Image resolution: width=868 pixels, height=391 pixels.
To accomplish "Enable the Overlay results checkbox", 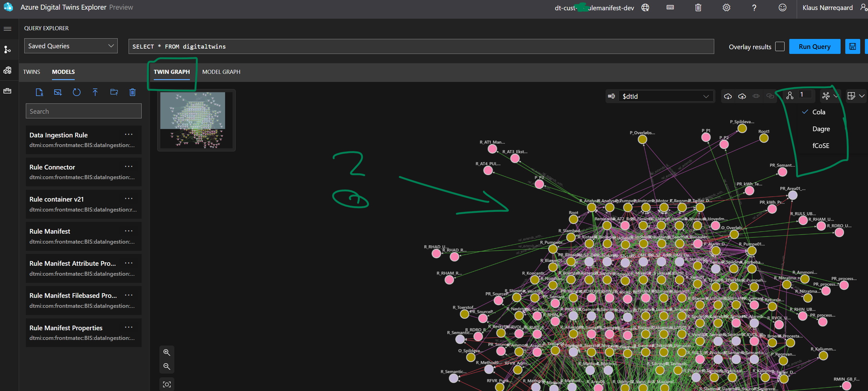I will coord(780,46).
